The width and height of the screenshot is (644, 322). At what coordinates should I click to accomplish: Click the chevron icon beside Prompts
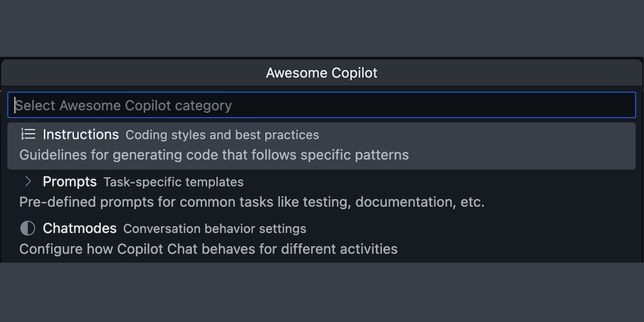pos(28,181)
